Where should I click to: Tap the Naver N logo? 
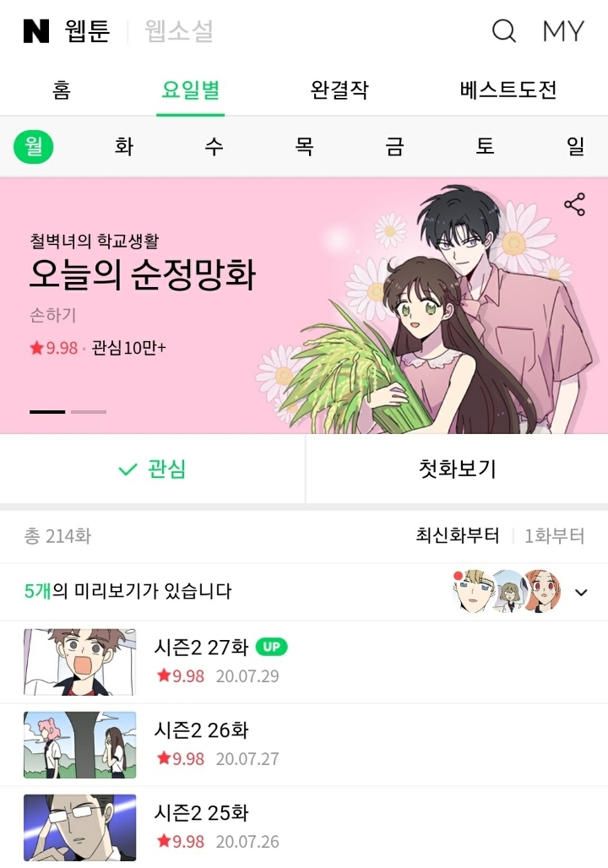pyautogui.click(x=36, y=31)
